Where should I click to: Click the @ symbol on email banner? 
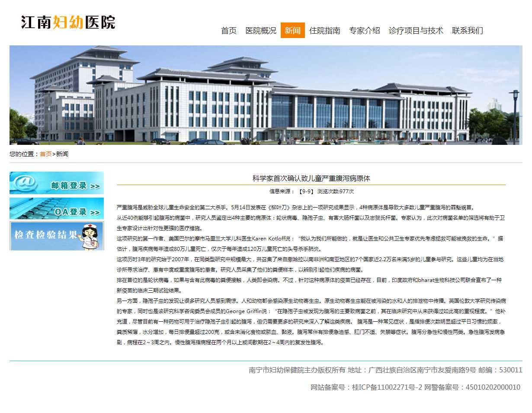point(25,182)
